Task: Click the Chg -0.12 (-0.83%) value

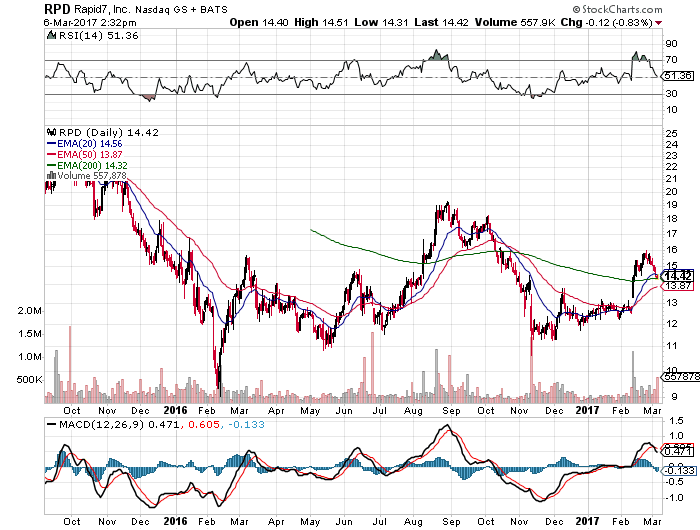Action: 607,22
